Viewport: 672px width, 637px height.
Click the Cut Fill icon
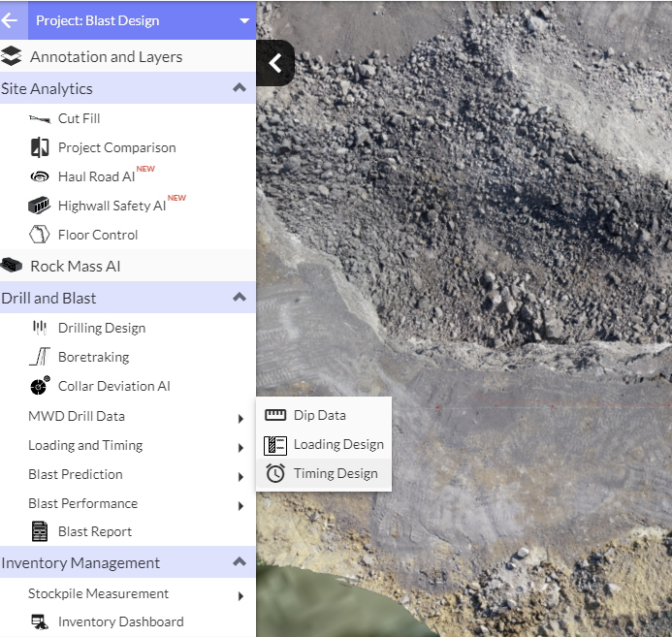pos(40,118)
